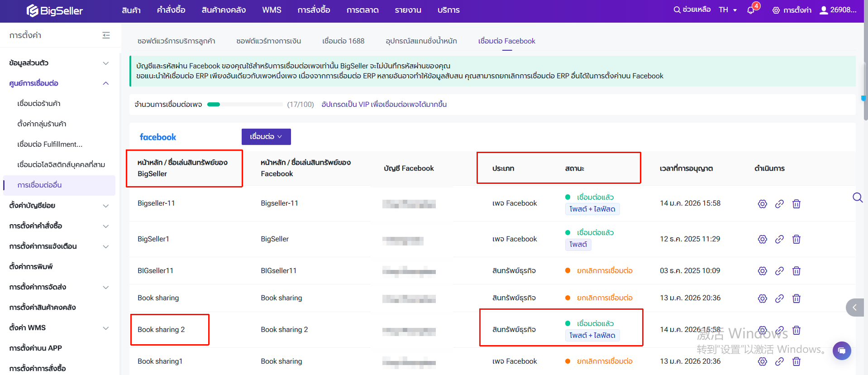Go to เชื่อมต่อร้านค้า in sidebar
Screen dimensions: 868x375
[x=39, y=104]
